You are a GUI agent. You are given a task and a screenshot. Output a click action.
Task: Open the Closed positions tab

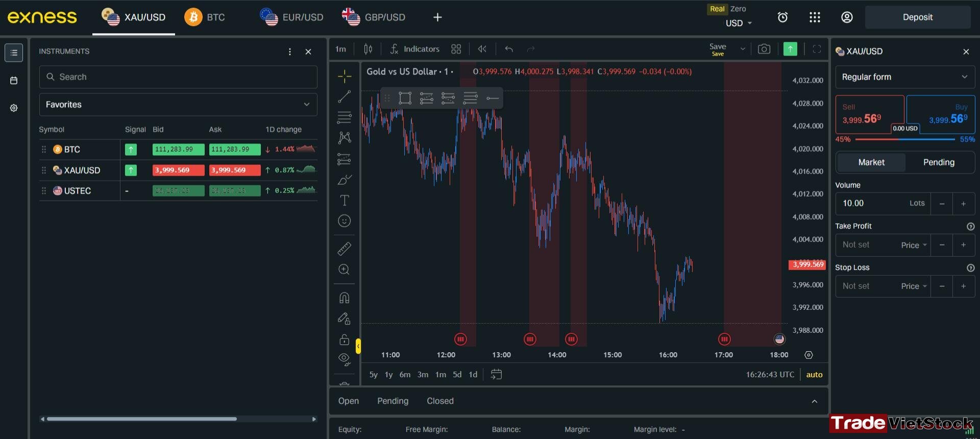[x=440, y=401]
